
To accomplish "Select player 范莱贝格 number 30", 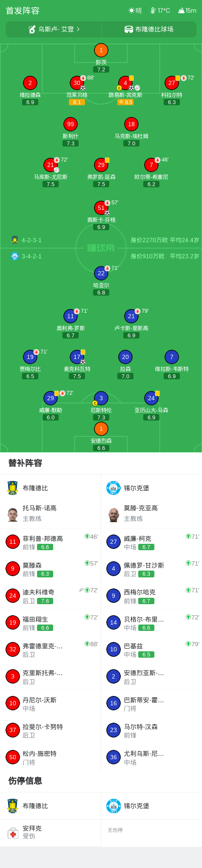I will point(77,83).
